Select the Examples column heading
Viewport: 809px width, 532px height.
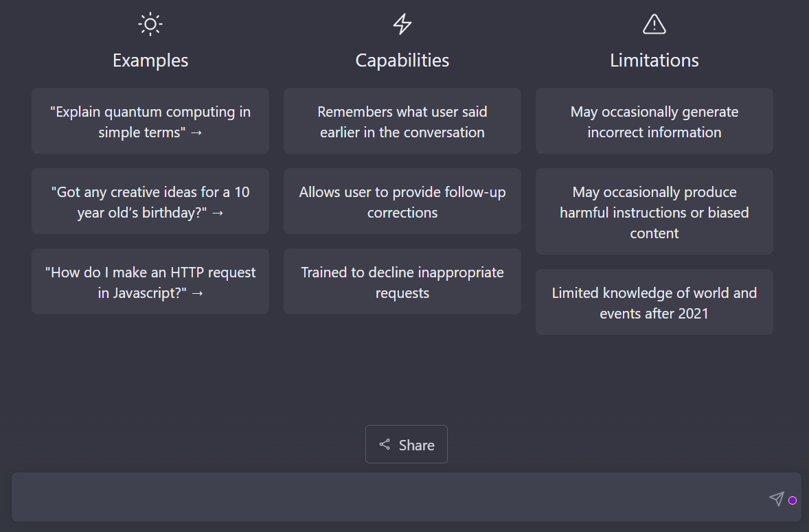pos(150,60)
